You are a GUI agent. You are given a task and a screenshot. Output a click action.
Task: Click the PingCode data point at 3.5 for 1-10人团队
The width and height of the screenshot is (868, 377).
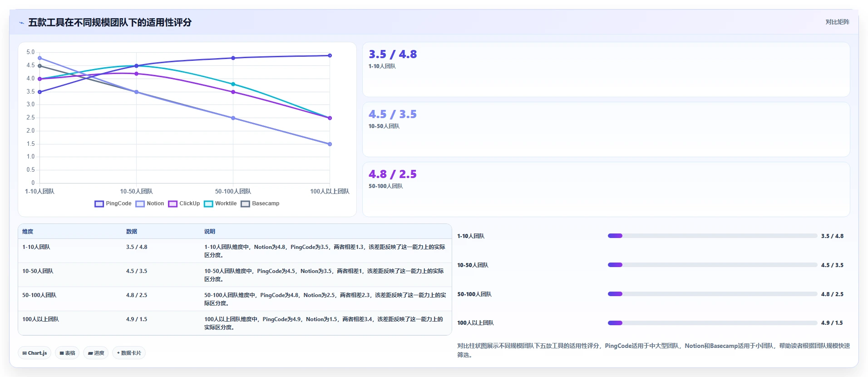(x=40, y=92)
